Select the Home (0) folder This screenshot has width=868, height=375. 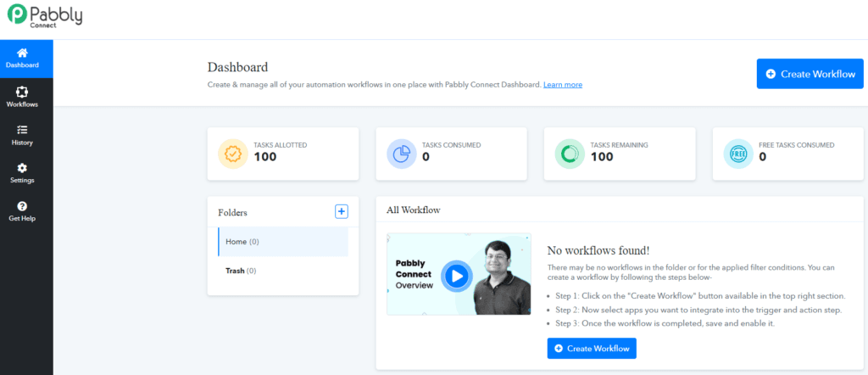click(283, 242)
